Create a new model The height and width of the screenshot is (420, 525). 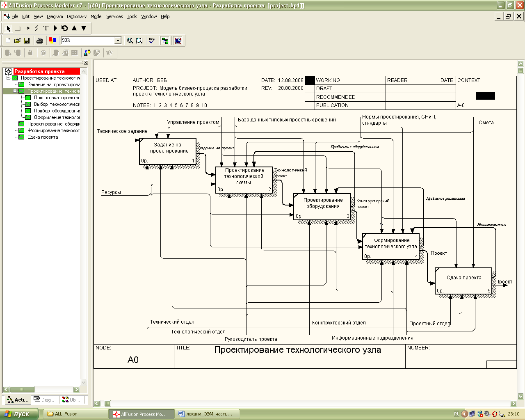[8, 41]
